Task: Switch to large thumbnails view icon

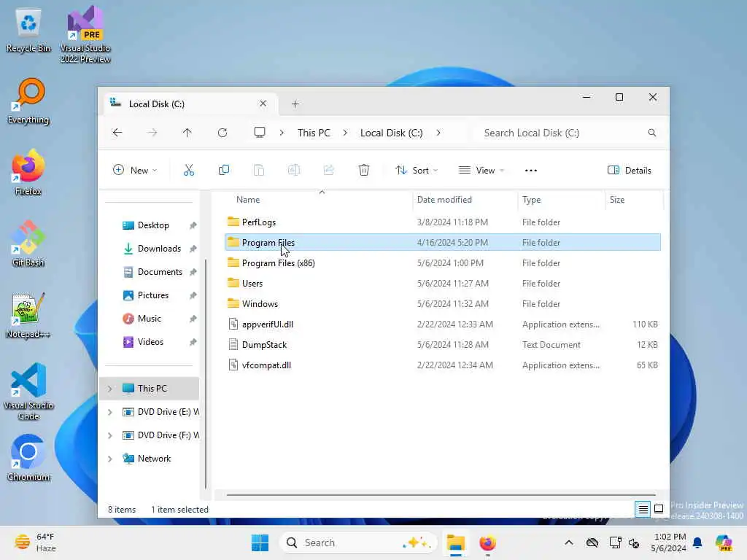Action: (659, 509)
